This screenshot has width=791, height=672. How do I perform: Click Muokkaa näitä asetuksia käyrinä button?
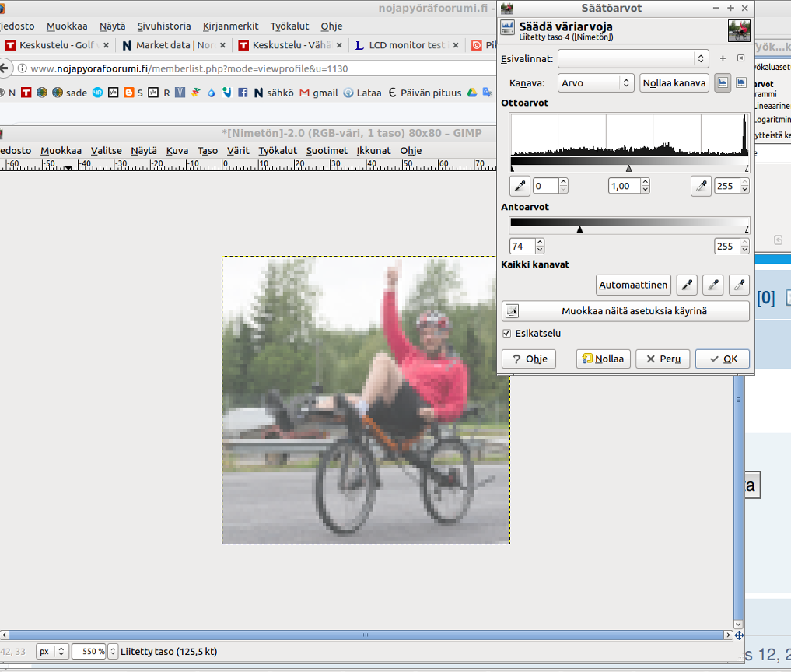click(x=625, y=311)
